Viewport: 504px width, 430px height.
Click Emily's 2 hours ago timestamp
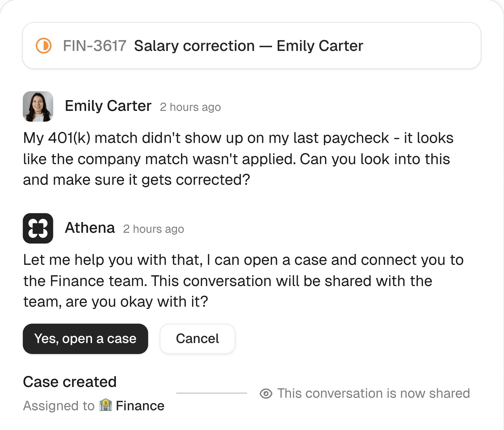pos(190,107)
